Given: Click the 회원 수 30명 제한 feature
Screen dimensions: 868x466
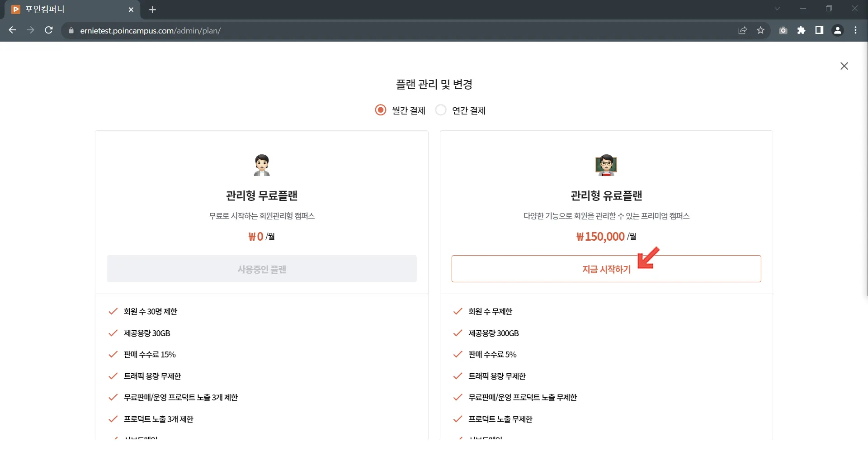Looking at the screenshot, I should click(151, 311).
